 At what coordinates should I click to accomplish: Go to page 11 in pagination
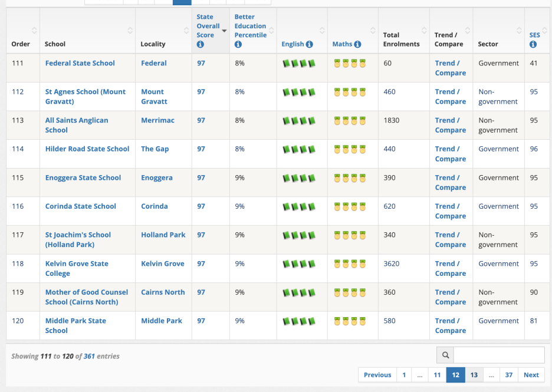(437, 375)
